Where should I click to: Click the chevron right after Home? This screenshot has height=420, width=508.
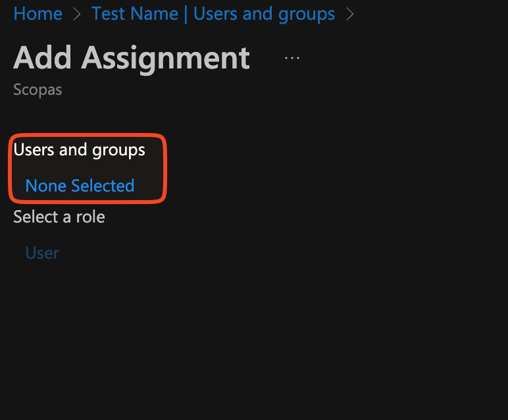tap(77, 14)
